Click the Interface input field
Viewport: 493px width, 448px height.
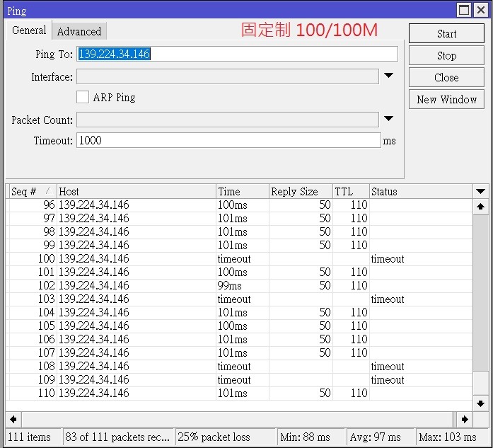(x=228, y=76)
